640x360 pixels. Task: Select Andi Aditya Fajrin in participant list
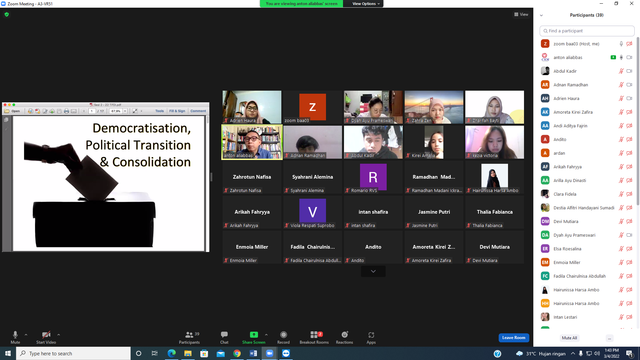click(587, 126)
